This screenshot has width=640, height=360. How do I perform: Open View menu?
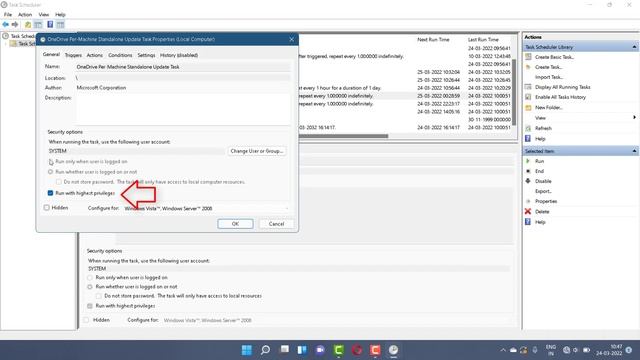click(44, 15)
